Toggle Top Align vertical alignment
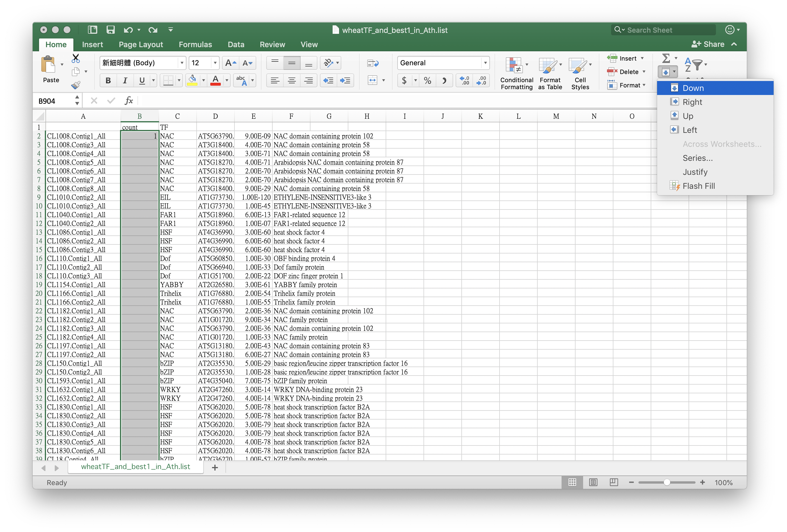787x532 pixels. (x=275, y=63)
